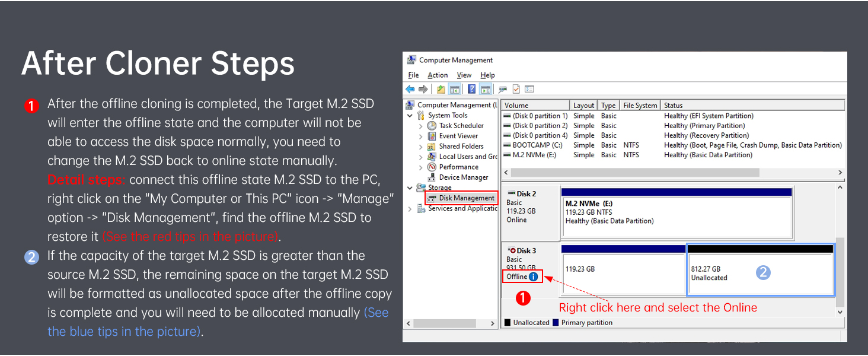The image size is (868, 356).
Task: Click the Unallocated black legend swatch
Action: 508,323
